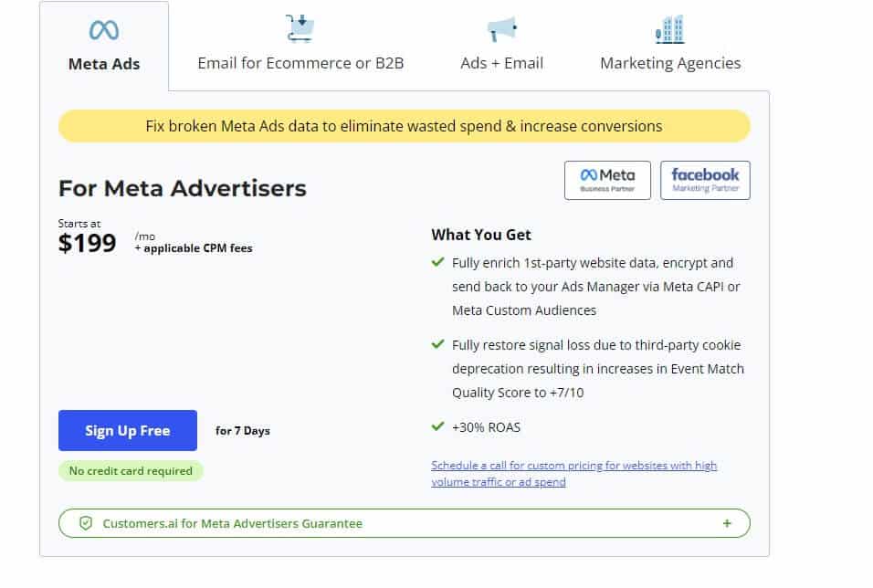Click the yellow Fix broken Meta Ads data banner

(405, 126)
